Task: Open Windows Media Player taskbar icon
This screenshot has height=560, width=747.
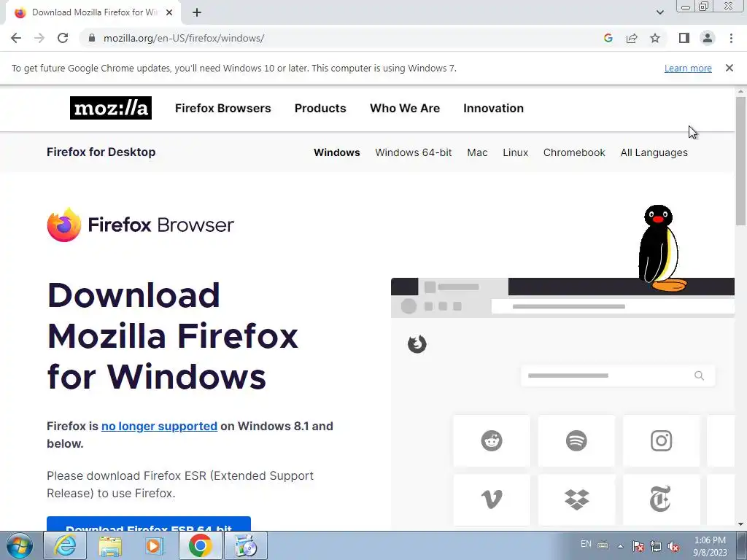Action: pyautogui.click(x=155, y=545)
